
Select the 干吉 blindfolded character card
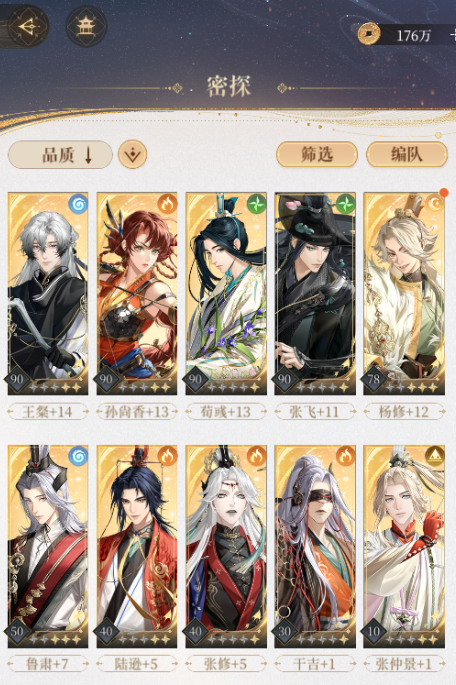[315, 546]
